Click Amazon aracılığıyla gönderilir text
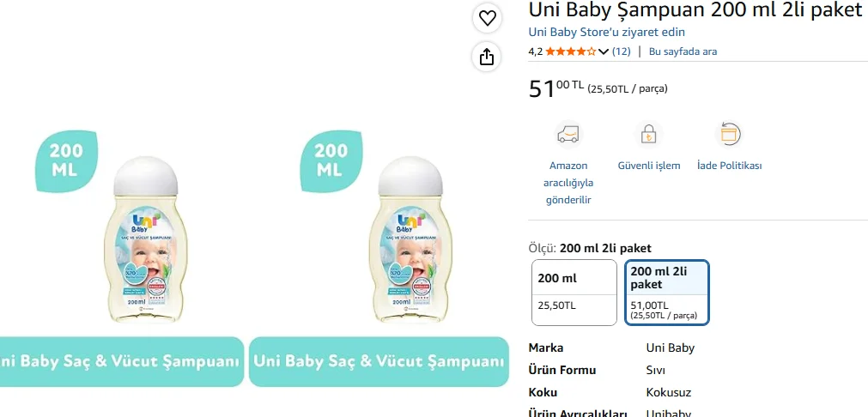The height and width of the screenshot is (417, 868). click(x=568, y=183)
